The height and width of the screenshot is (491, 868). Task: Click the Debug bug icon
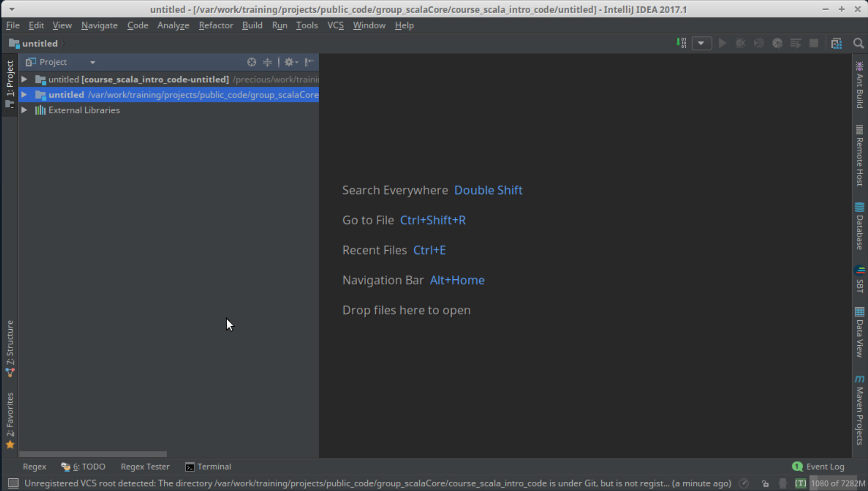point(740,43)
